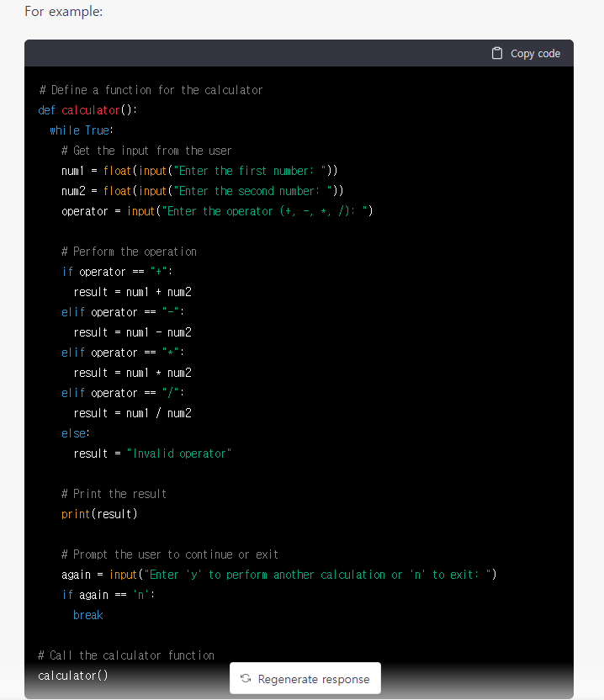Click the '# Call the calculator function' comment

click(126, 655)
